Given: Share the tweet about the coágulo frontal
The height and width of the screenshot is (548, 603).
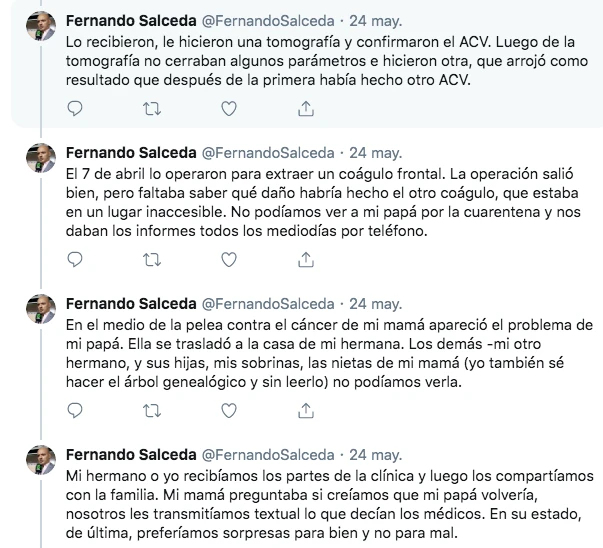Looking at the screenshot, I should click(x=304, y=260).
